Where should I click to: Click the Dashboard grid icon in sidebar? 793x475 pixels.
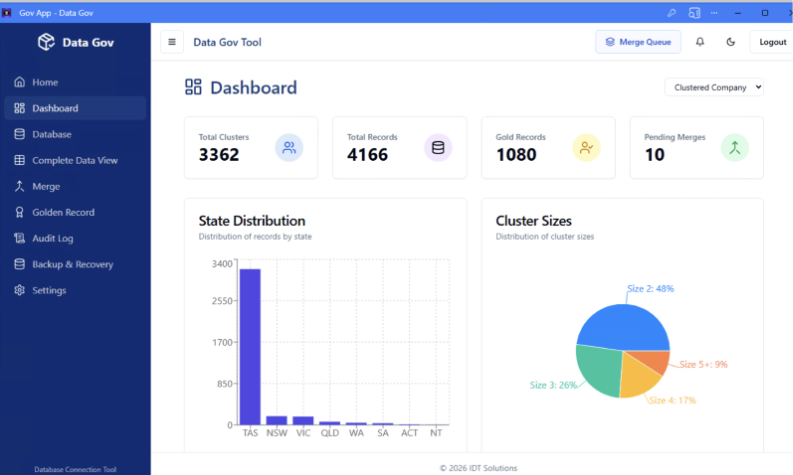point(19,108)
